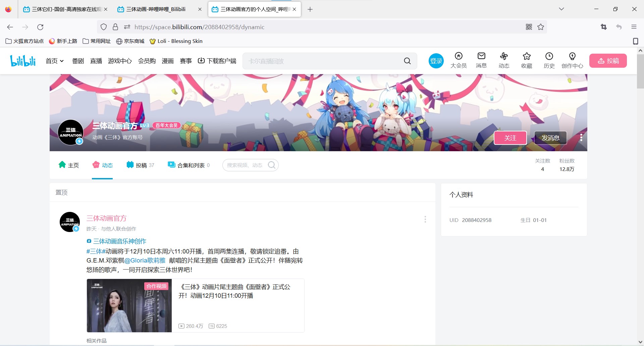Click the 百年大会员 badge
Viewport: 644px width, 346px height.
(x=167, y=125)
